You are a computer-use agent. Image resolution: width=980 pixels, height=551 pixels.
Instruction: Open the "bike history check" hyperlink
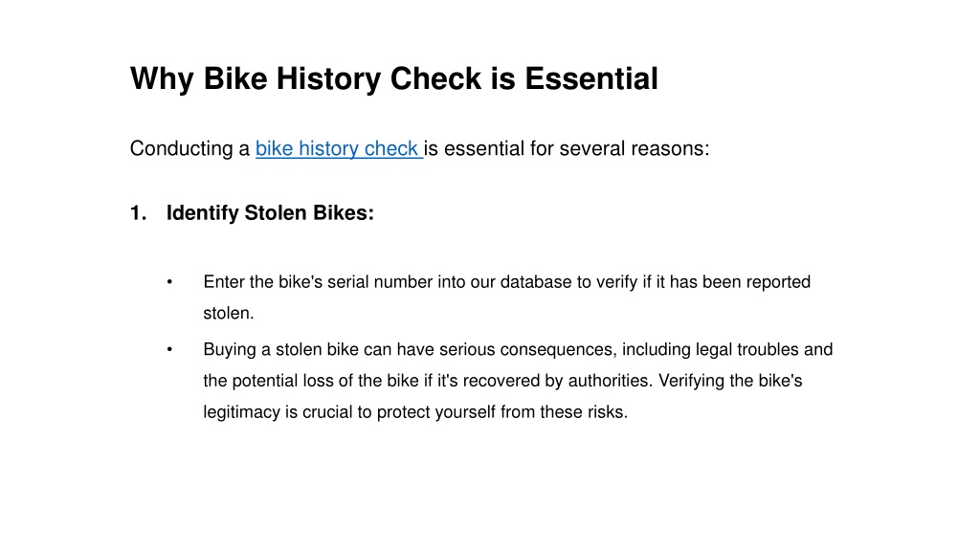coord(338,148)
